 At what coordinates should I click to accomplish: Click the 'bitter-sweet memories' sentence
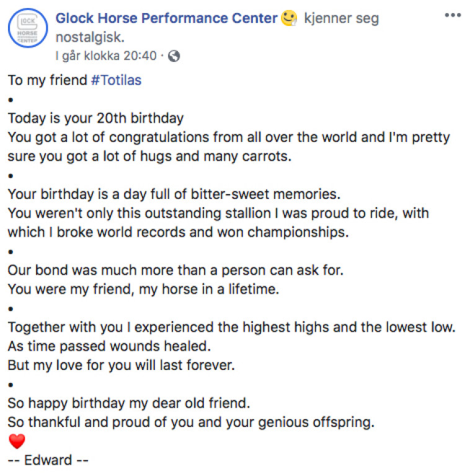click(174, 194)
